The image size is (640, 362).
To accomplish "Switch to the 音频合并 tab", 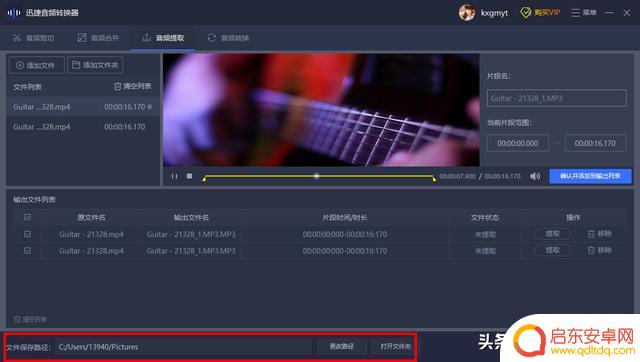I will point(98,38).
